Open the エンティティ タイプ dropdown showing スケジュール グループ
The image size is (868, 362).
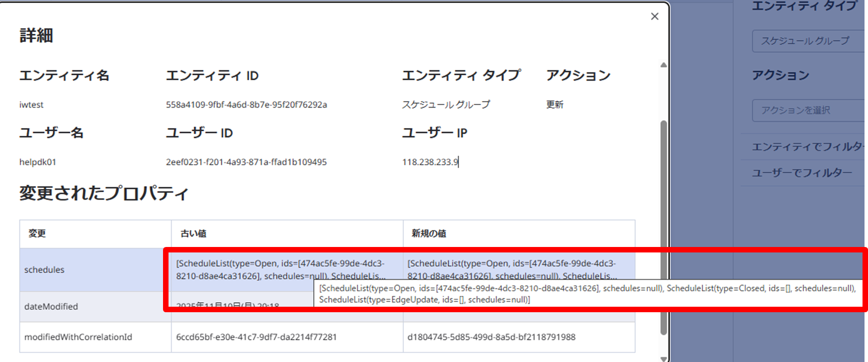point(808,41)
